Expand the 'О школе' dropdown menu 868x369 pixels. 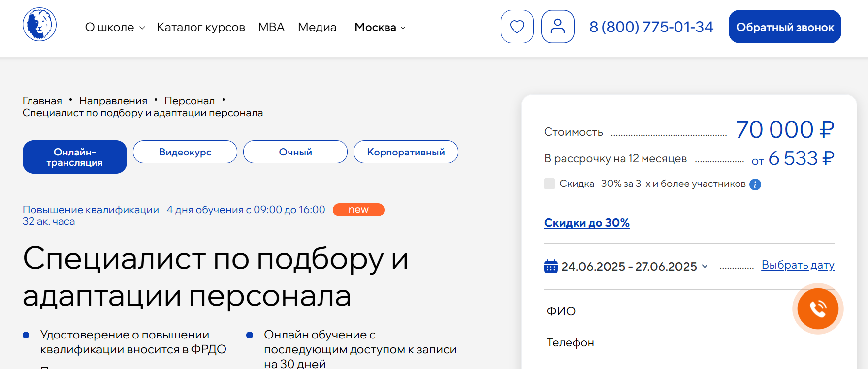click(115, 28)
